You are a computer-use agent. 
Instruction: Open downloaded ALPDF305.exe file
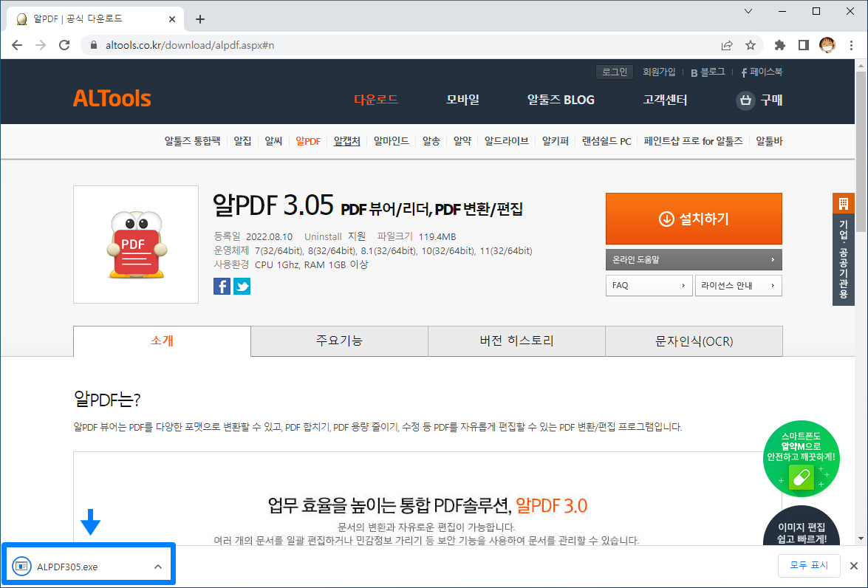click(66, 567)
